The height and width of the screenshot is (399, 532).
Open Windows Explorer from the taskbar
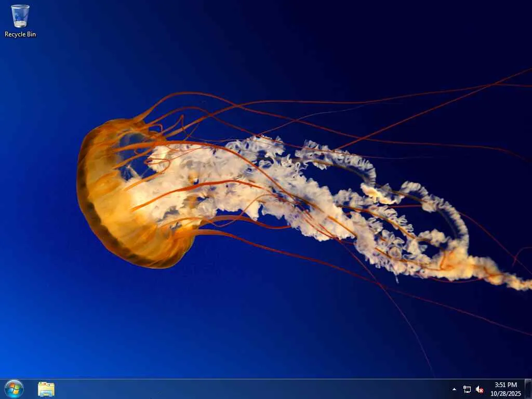point(46,389)
